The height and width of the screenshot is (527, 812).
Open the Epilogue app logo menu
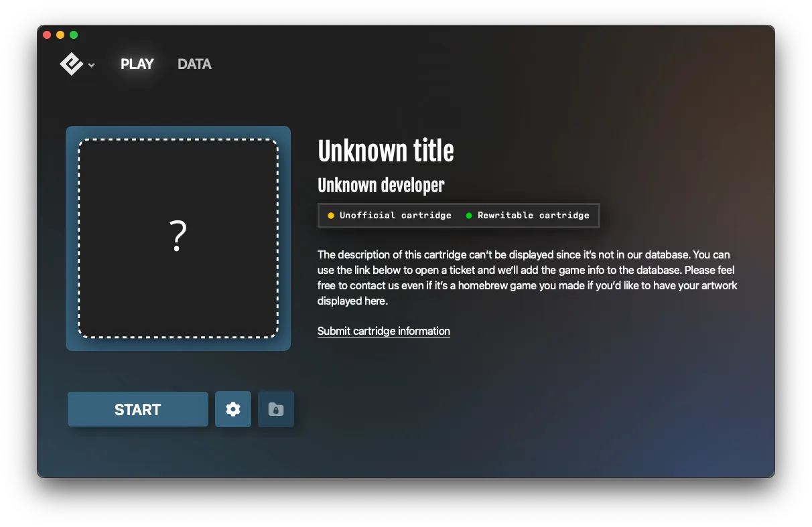(77, 64)
